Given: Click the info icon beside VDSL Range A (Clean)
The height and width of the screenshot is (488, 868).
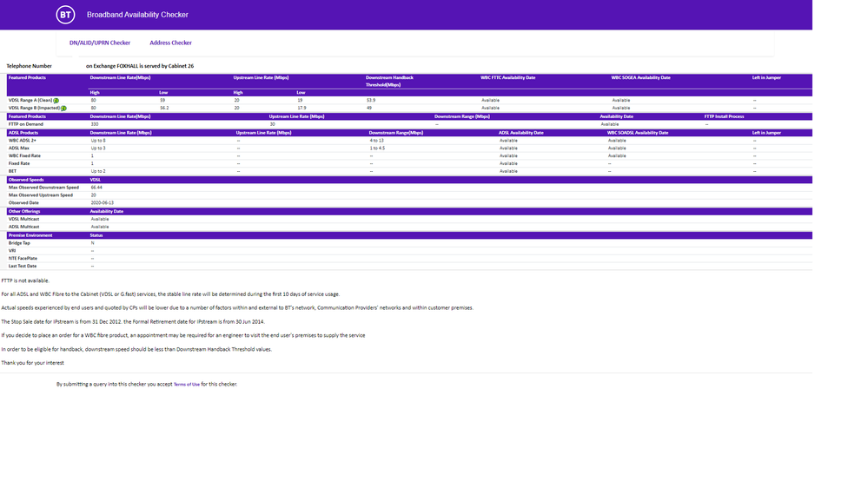Looking at the screenshot, I should tap(56, 101).
